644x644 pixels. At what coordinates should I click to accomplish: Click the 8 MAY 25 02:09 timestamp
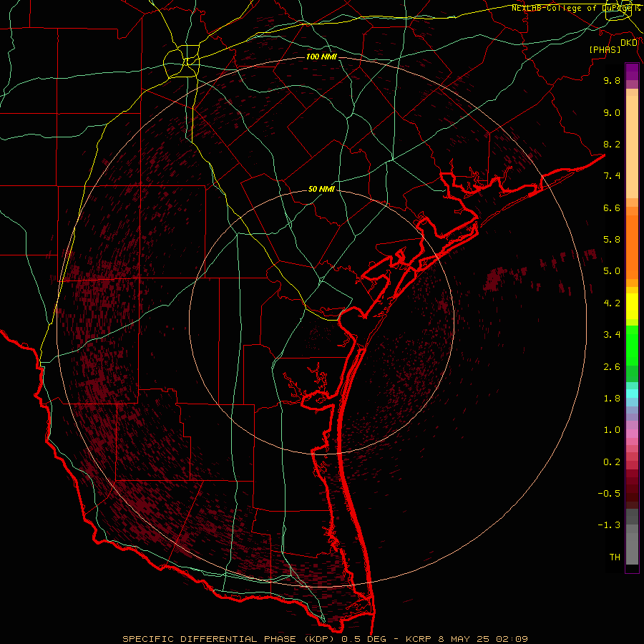[484, 639]
